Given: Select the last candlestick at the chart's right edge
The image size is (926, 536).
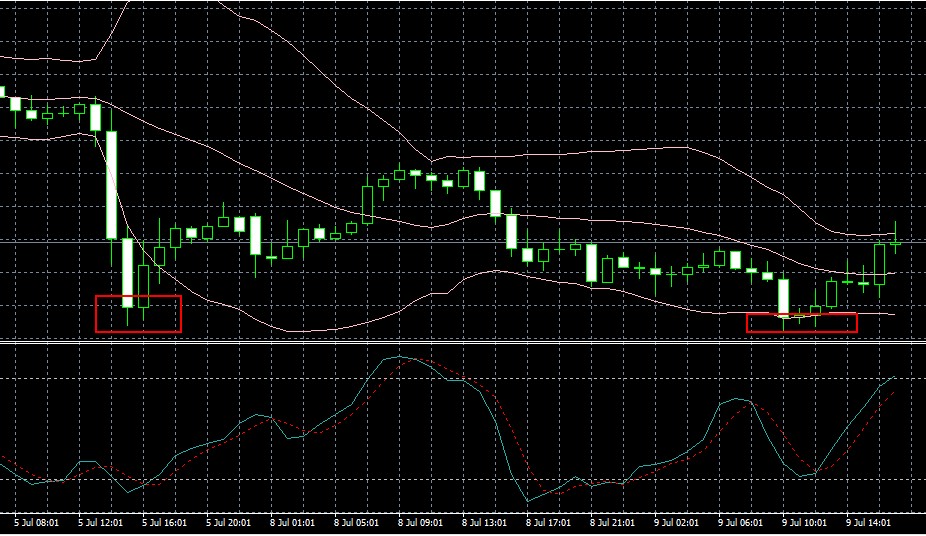Looking at the screenshot, I should [895, 242].
